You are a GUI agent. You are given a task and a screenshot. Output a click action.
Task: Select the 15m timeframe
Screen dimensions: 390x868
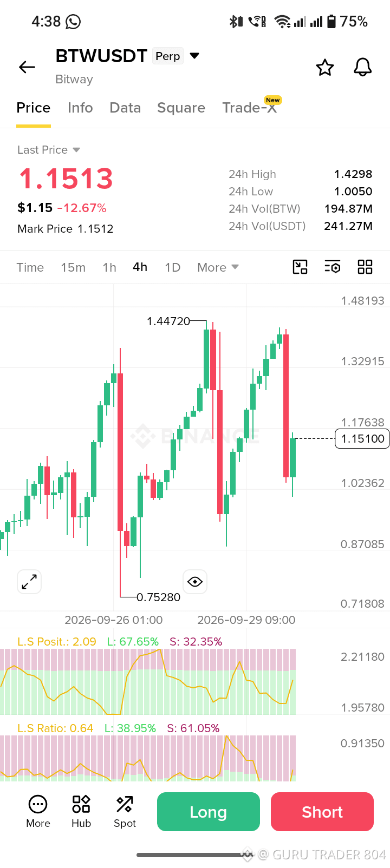73,267
